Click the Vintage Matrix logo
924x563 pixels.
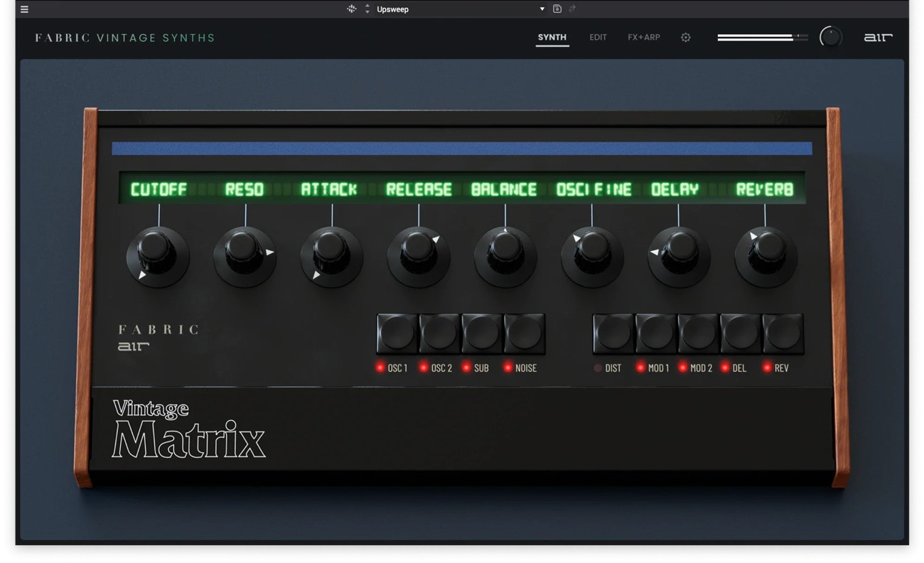[188, 429]
